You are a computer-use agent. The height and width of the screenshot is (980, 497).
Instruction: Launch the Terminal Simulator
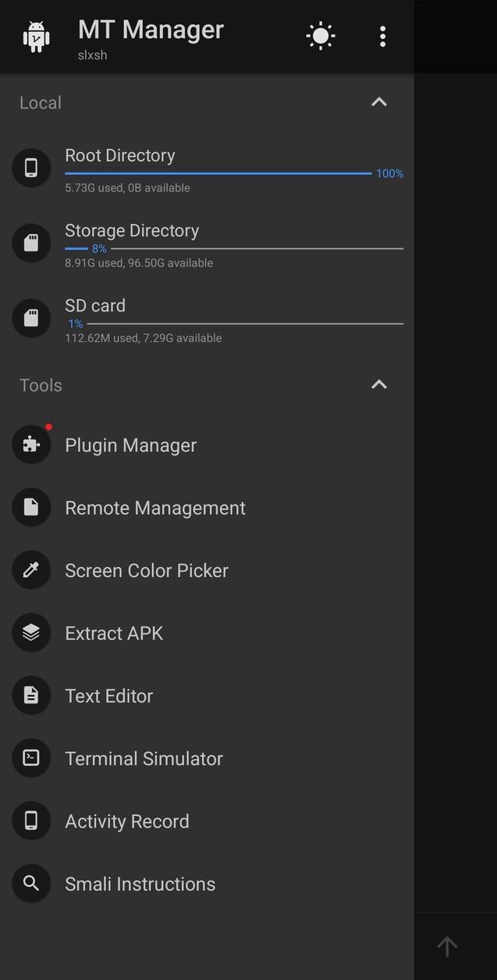pos(144,757)
